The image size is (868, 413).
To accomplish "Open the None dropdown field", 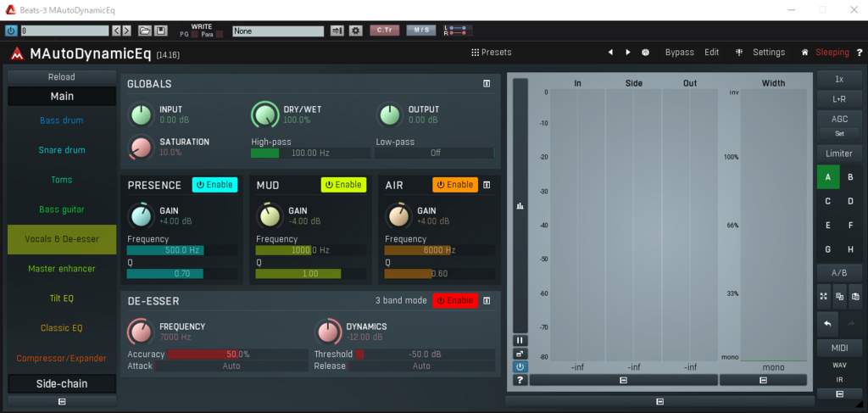I will click(x=278, y=31).
